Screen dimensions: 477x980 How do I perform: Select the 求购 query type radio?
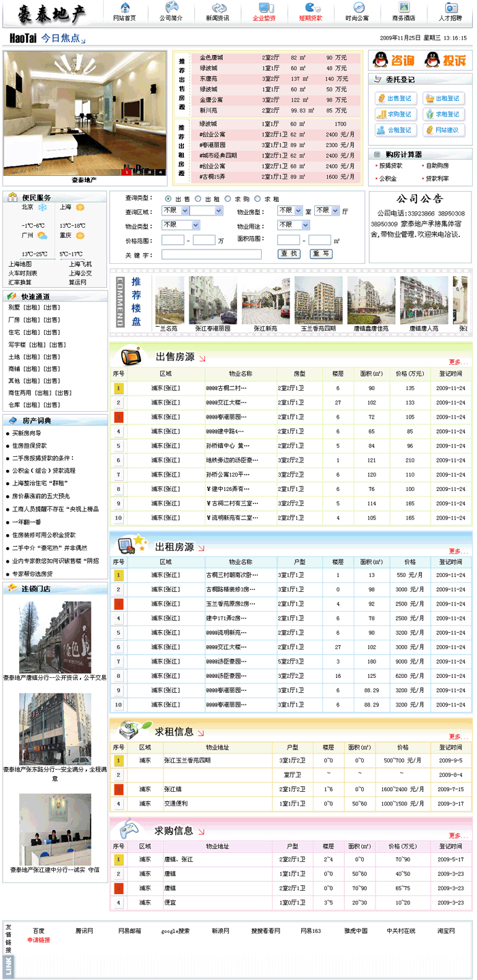click(228, 199)
